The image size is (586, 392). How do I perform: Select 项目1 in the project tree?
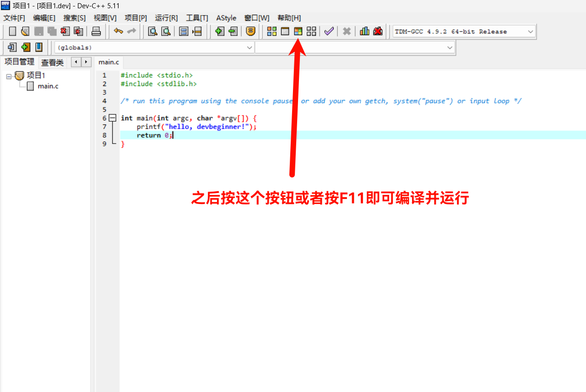coord(36,75)
